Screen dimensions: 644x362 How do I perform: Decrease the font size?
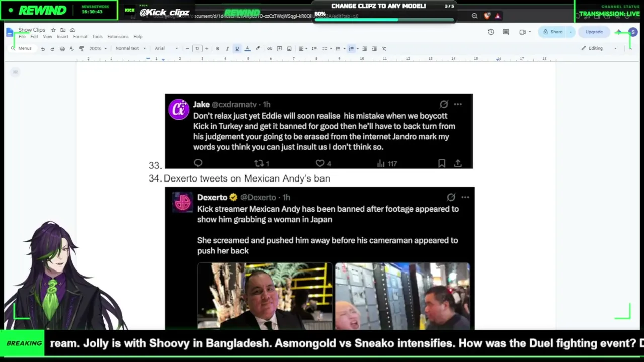click(187, 49)
